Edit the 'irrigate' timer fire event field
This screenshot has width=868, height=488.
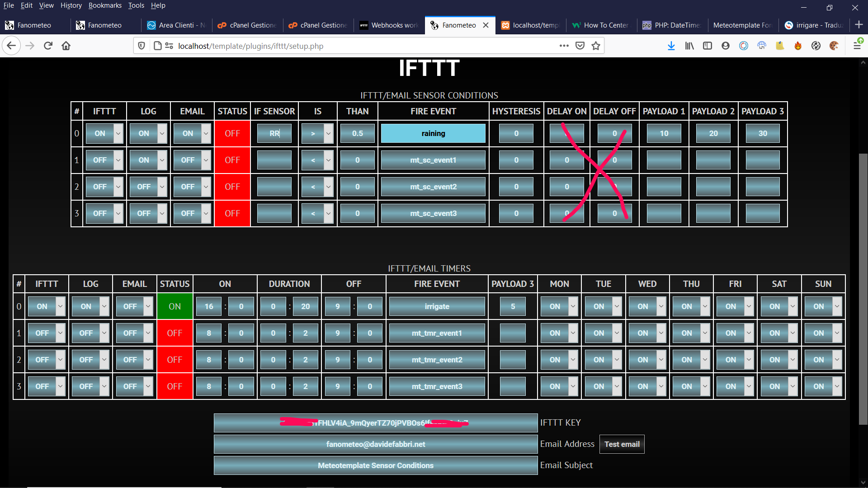[x=437, y=306]
